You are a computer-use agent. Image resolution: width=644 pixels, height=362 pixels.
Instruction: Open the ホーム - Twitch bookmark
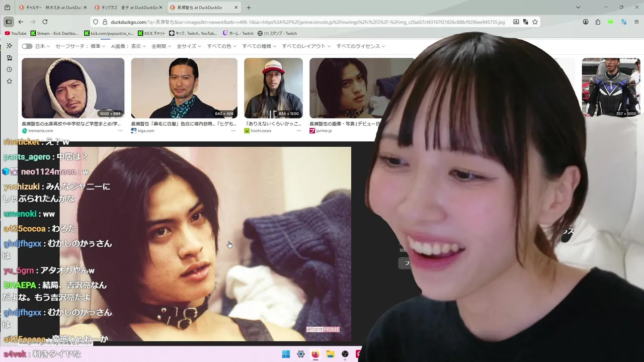click(238, 33)
